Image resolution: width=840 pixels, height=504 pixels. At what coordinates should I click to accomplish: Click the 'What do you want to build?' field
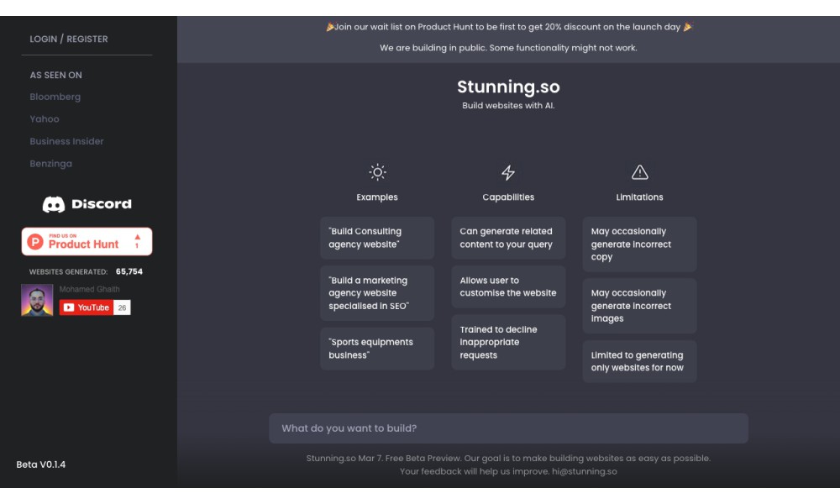click(x=508, y=428)
